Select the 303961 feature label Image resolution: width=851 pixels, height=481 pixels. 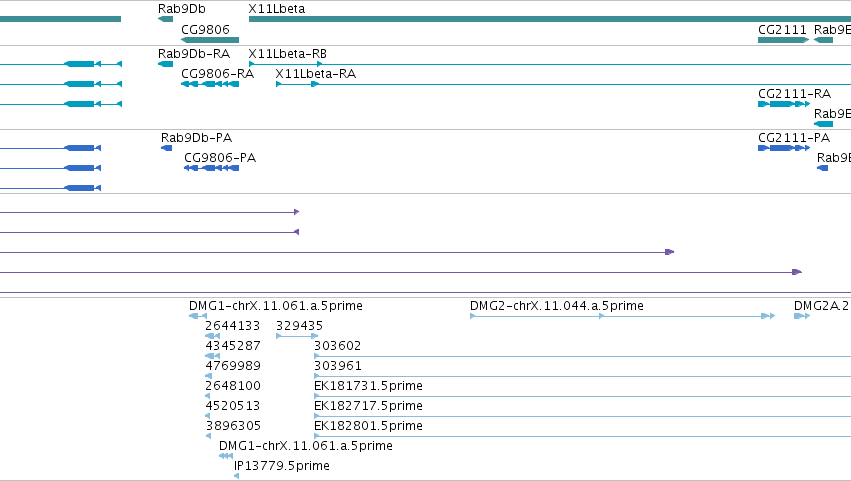pos(338,366)
